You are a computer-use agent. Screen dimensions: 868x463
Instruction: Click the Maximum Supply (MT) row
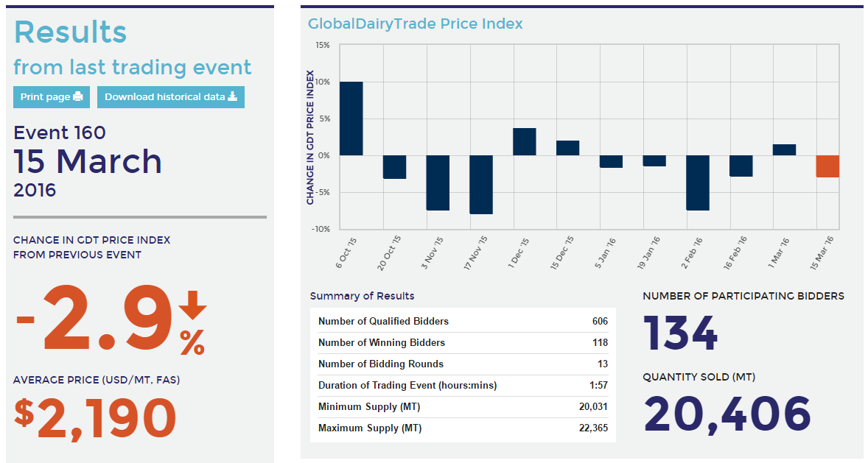462,428
